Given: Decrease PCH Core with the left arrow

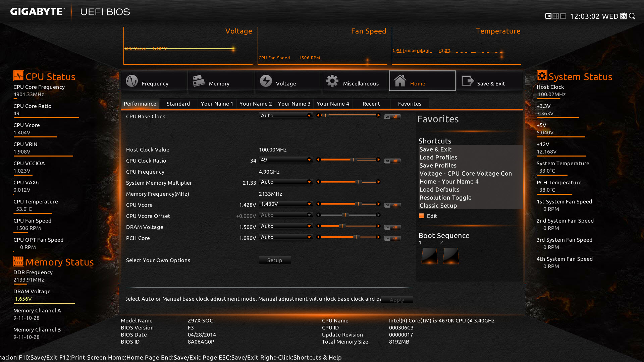Looking at the screenshot, I should [318, 237].
